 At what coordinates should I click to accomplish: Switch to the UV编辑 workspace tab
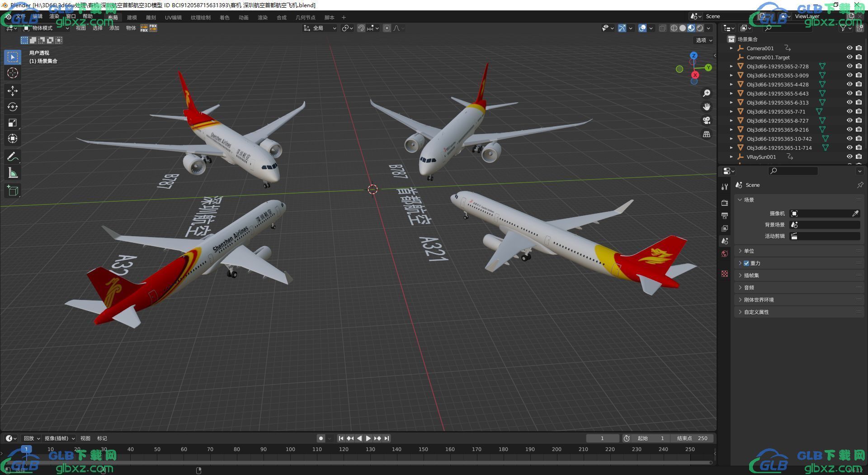173,18
